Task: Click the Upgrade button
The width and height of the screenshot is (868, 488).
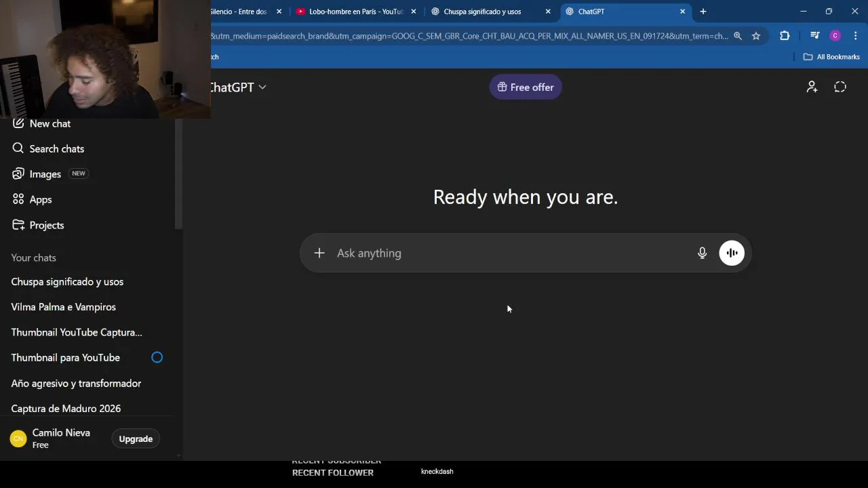Action: [136, 439]
